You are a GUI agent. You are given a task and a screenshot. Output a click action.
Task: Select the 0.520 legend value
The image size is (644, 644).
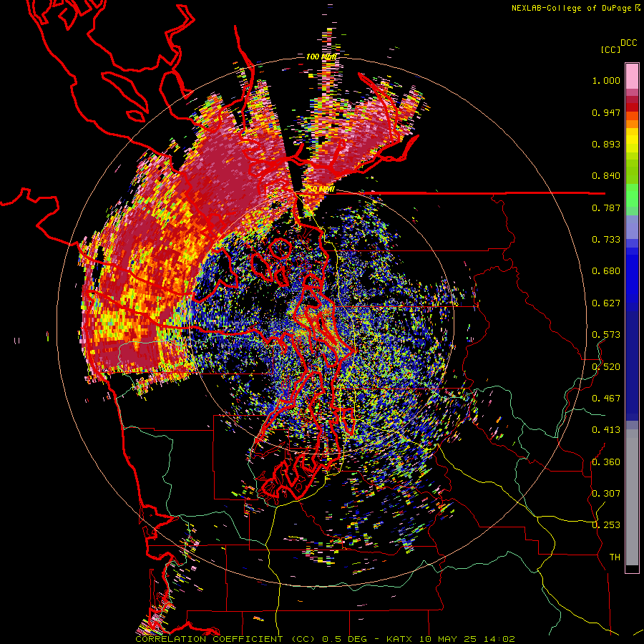pos(606,367)
